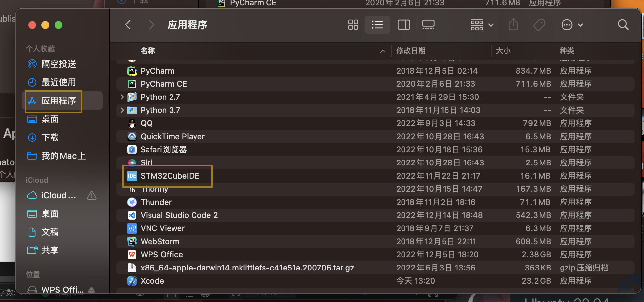Select the Xcode app icon
This screenshot has width=644, height=302.
(132, 281)
